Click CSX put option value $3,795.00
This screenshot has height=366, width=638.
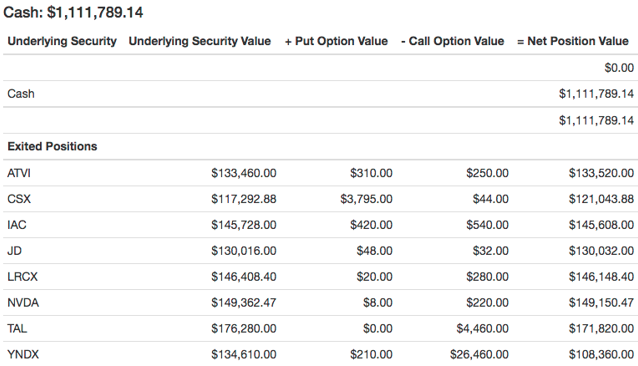click(366, 199)
